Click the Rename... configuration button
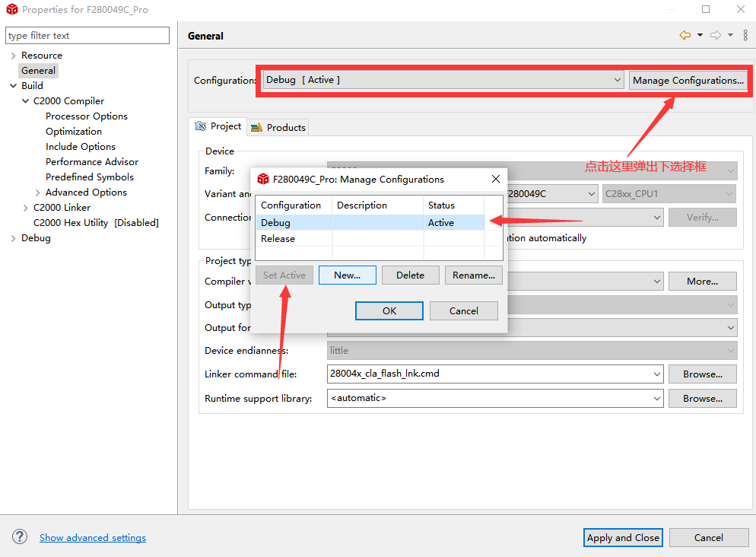This screenshot has width=756, height=557. click(474, 275)
